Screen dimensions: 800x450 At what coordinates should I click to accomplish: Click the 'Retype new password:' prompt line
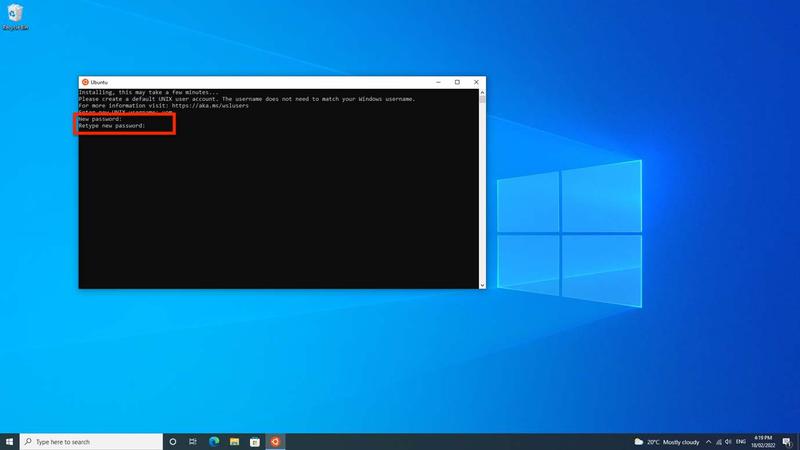[x=112, y=126]
